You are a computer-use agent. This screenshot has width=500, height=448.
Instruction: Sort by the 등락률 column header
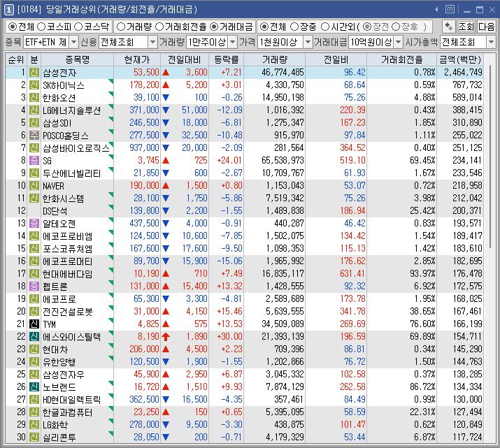pyautogui.click(x=226, y=59)
